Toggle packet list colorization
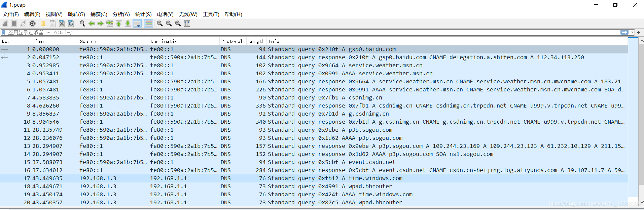 (148, 24)
